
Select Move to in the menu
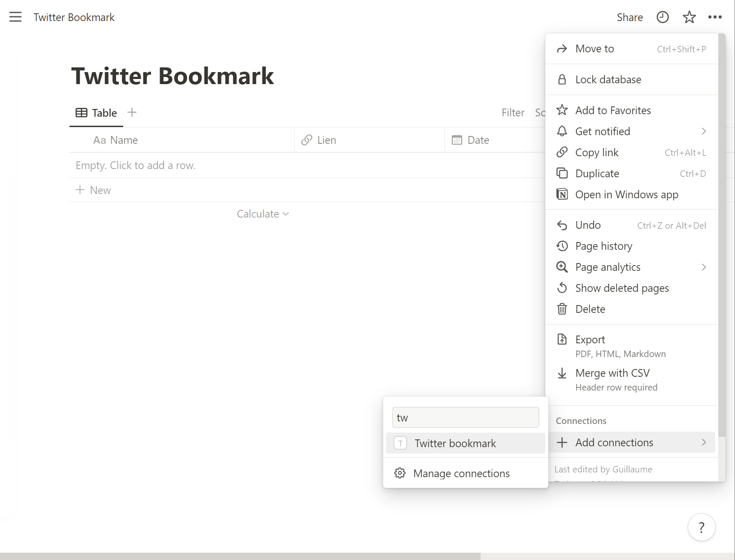(x=632, y=49)
